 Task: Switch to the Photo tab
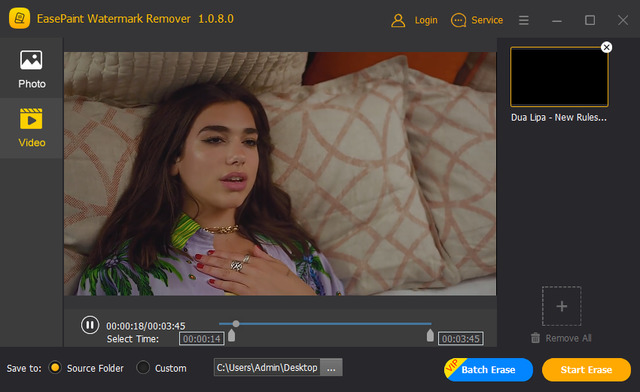point(31,69)
